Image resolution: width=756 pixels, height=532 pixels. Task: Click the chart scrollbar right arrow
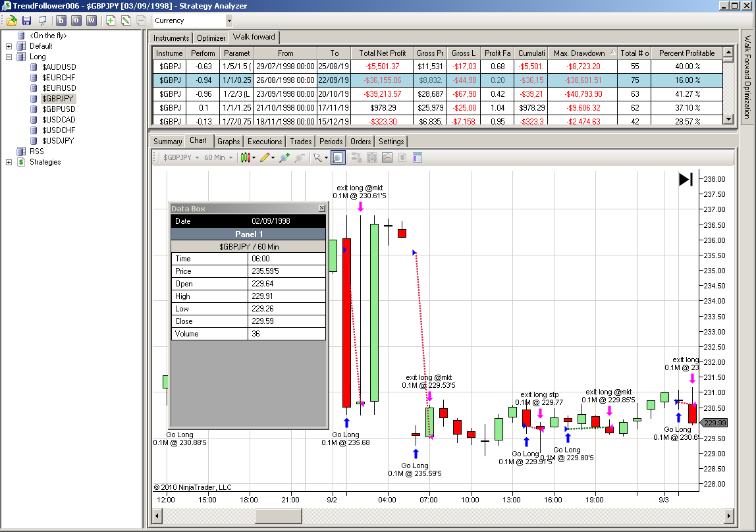pyautogui.click(x=728, y=516)
